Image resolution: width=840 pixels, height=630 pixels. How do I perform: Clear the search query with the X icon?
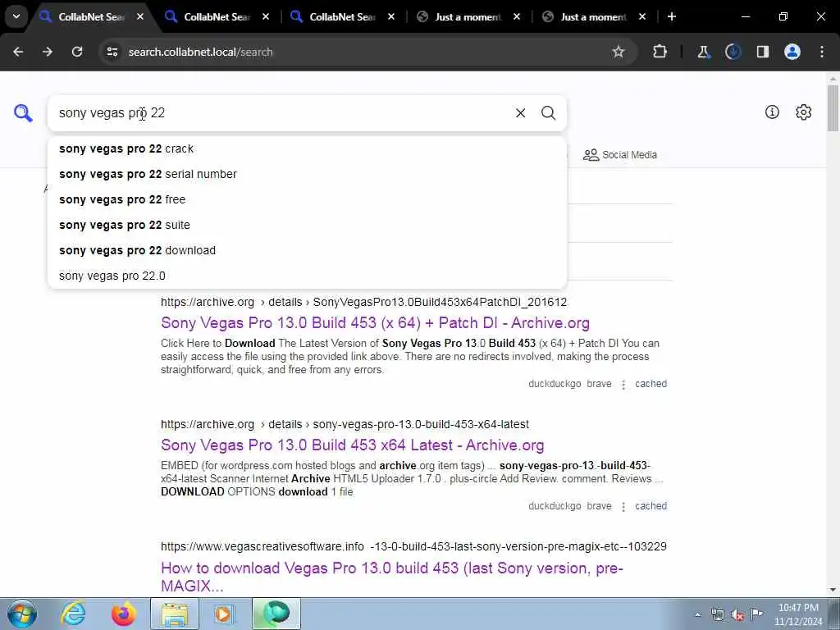click(x=520, y=113)
